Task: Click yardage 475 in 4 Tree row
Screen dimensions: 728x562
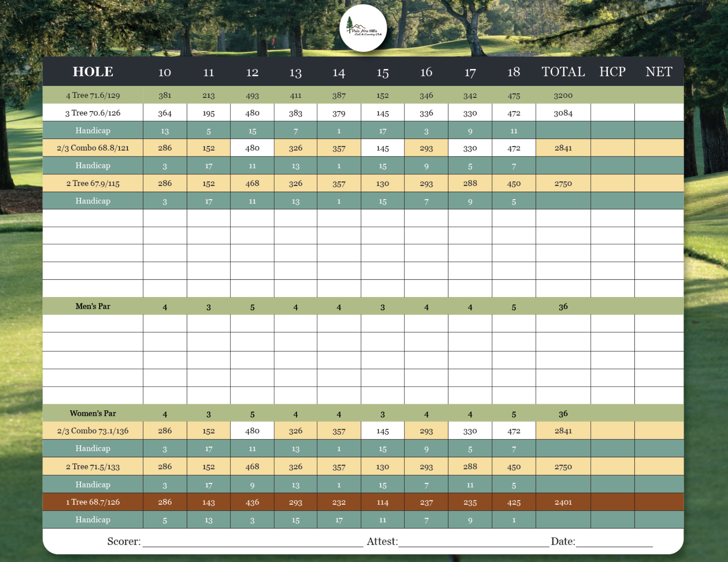Action: (514, 96)
